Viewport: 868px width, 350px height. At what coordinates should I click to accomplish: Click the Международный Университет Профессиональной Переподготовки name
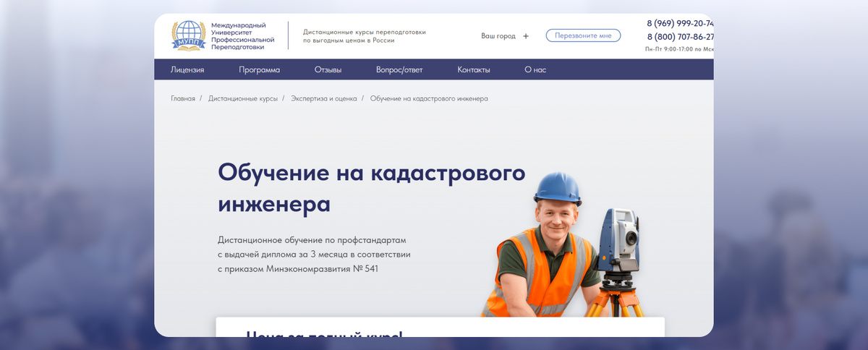(243, 36)
